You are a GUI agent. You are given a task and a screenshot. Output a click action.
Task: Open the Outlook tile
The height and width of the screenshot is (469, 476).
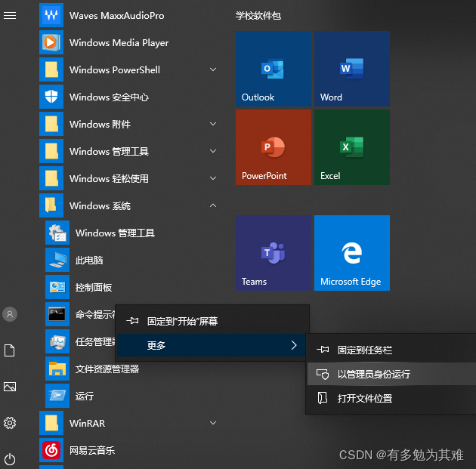click(x=274, y=69)
